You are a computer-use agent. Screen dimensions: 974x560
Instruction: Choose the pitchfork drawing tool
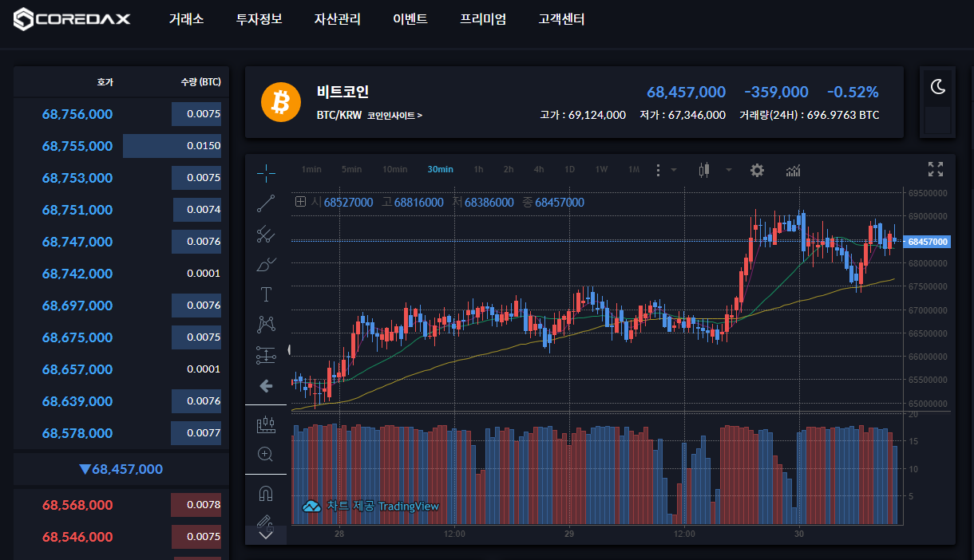266,234
